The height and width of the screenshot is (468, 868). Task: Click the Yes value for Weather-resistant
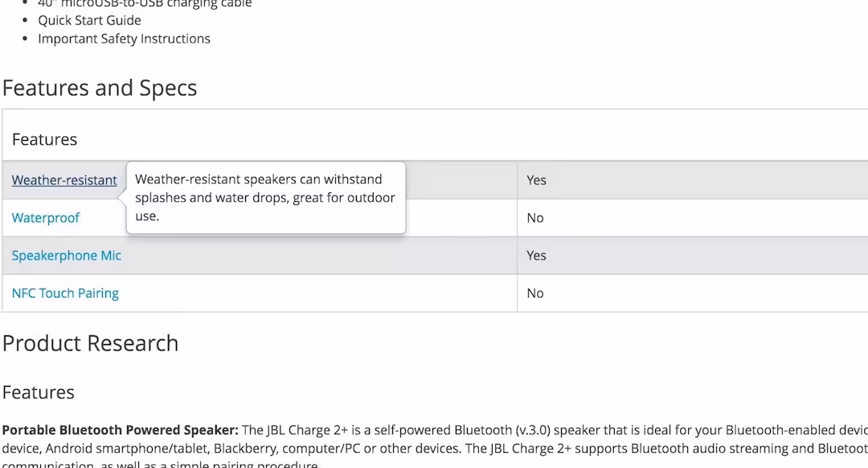point(536,180)
